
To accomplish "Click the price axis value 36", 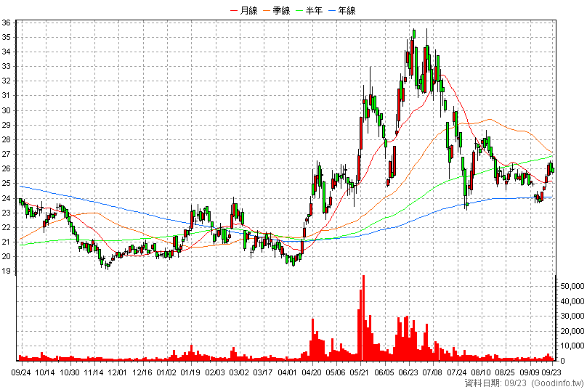I will click(6, 23).
